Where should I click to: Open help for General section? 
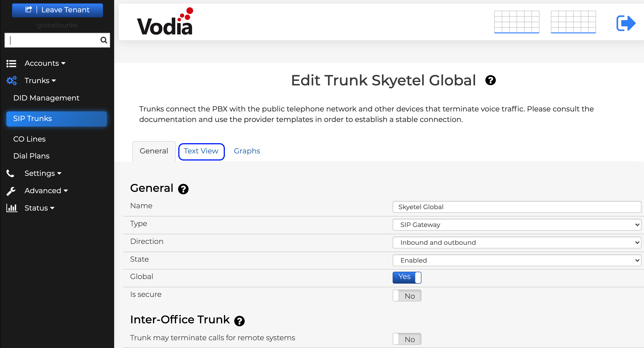click(183, 189)
